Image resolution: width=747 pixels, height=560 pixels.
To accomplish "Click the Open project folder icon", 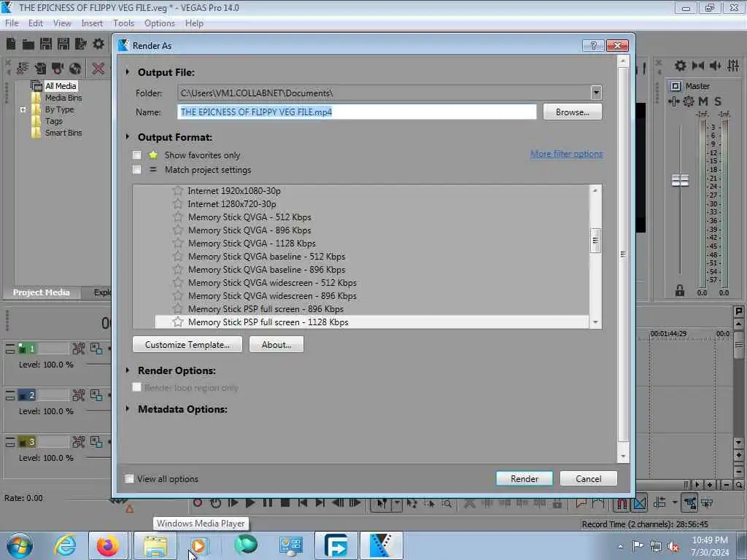I will [28, 44].
